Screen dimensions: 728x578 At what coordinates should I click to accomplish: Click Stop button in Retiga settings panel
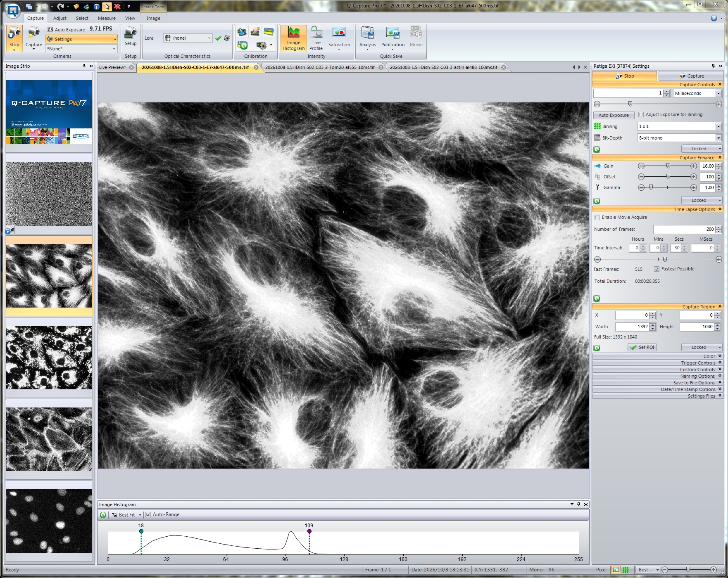coord(624,76)
